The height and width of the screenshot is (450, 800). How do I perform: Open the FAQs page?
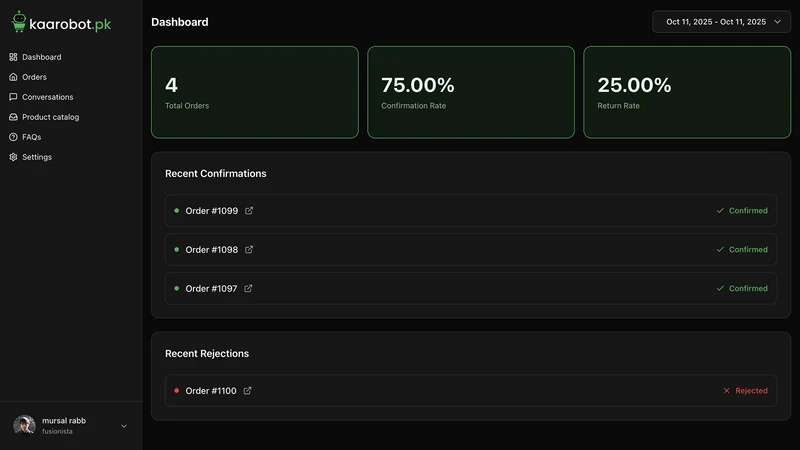tap(26, 137)
